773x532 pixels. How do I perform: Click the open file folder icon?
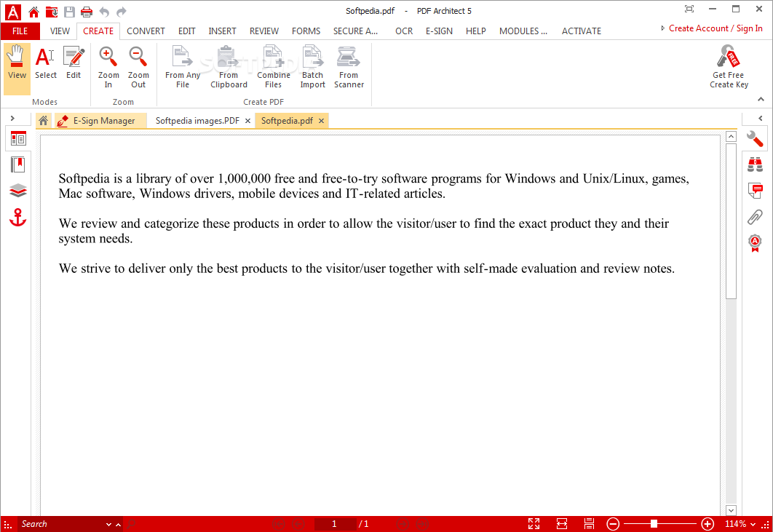point(51,12)
